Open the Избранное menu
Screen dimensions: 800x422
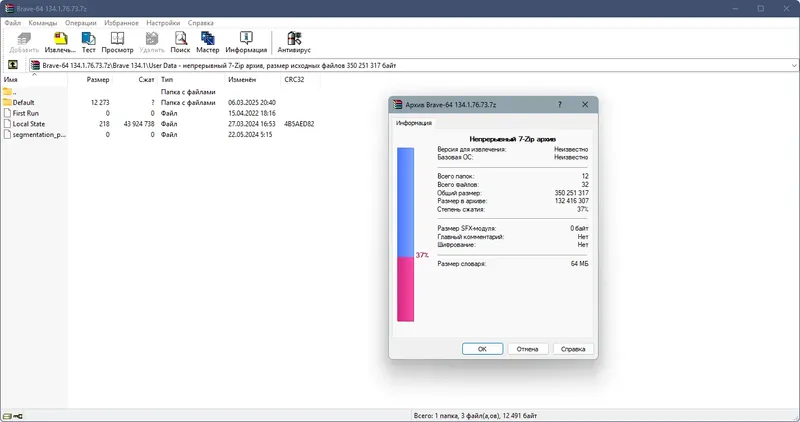point(121,23)
